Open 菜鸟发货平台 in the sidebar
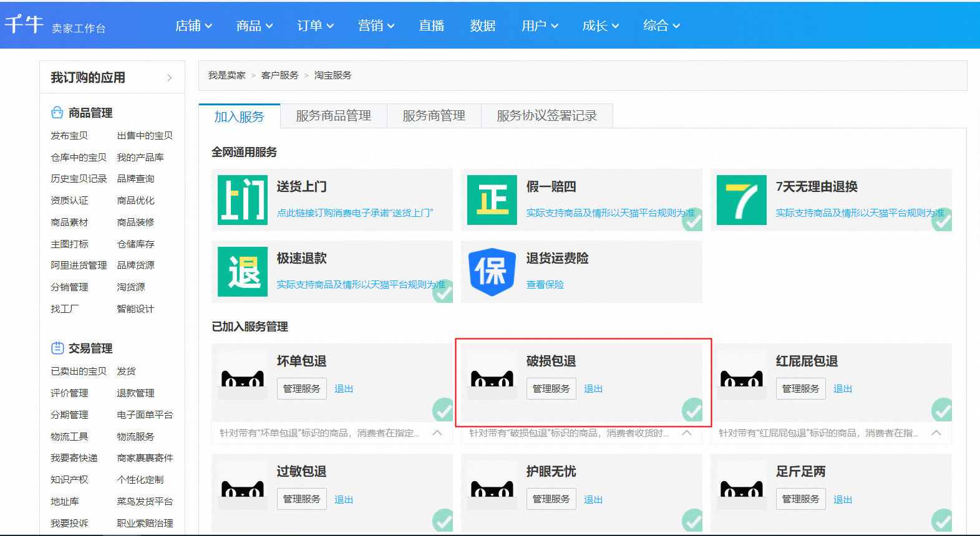 pyautogui.click(x=145, y=501)
